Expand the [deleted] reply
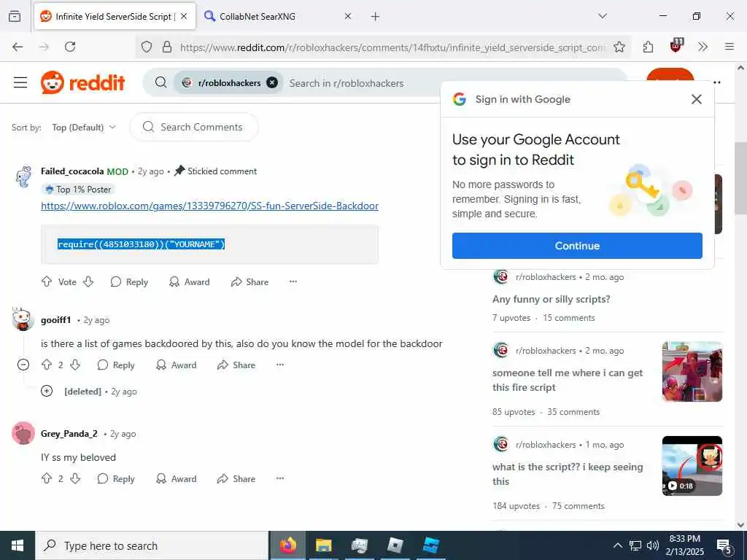The width and height of the screenshot is (747, 560). [47, 391]
